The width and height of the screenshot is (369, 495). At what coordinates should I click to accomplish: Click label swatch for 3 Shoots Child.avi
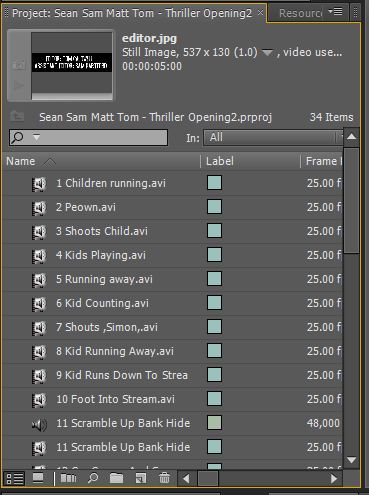(x=214, y=231)
